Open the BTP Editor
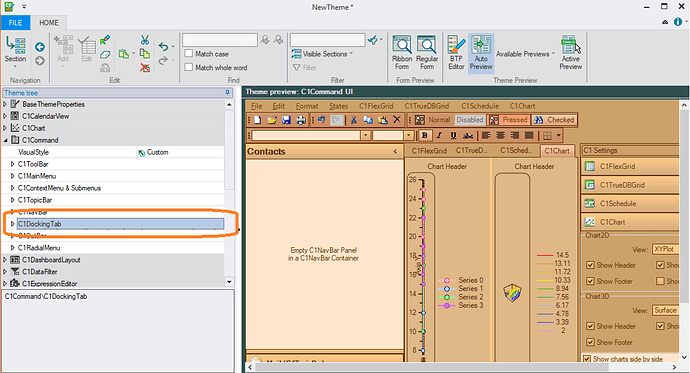This screenshot has width=690, height=373. 456,53
